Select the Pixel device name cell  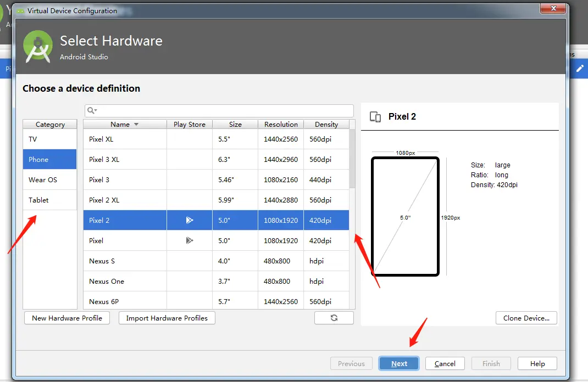point(125,240)
